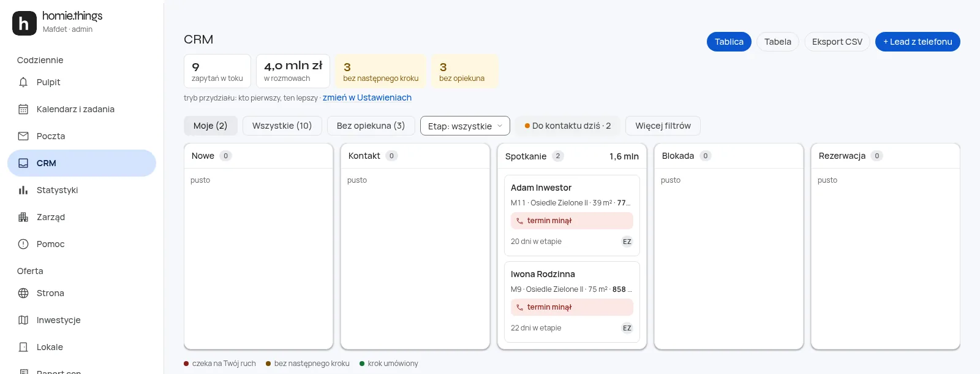Open the Etap: wszystkie dropdown
The height and width of the screenshot is (374, 980).
pos(465,126)
